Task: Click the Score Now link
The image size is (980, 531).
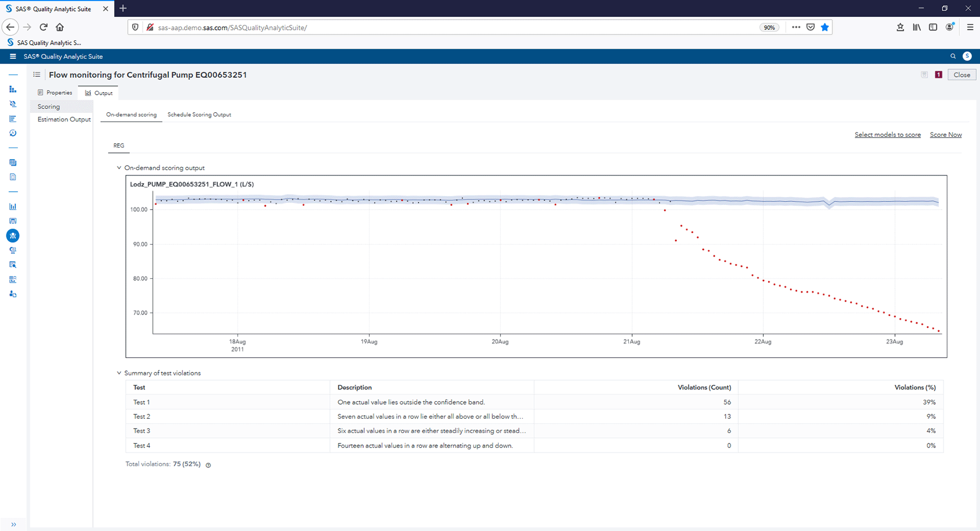Action: (x=946, y=135)
